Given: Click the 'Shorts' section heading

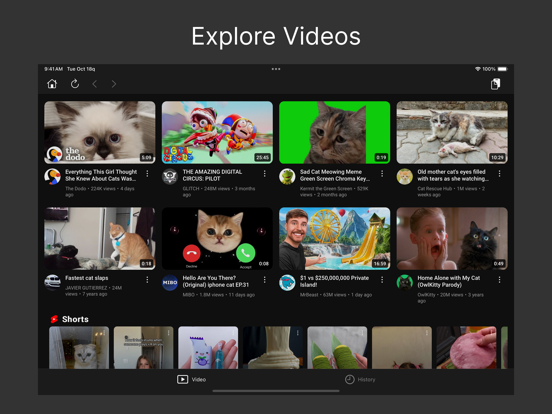Looking at the screenshot, I should pyautogui.click(x=75, y=319).
